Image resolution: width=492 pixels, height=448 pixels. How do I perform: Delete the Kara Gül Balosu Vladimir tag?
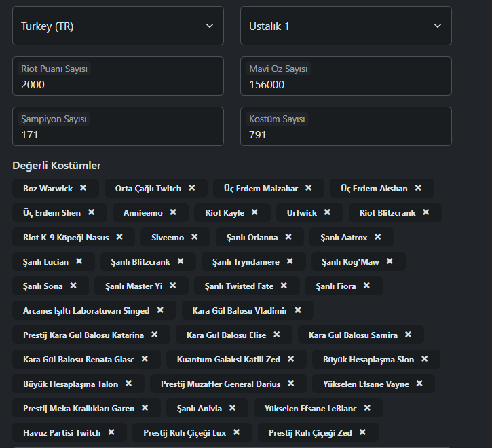coord(298,310)
